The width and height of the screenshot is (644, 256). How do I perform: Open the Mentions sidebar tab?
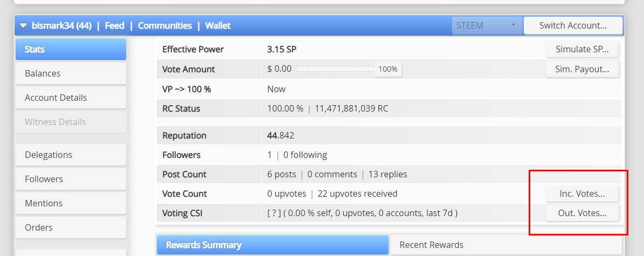click(71, 203)
